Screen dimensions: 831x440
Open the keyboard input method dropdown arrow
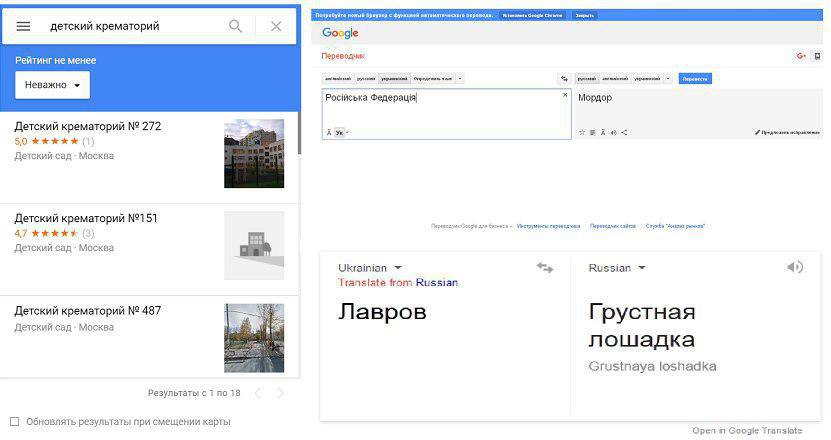pyautogui.click(x=348, y=133)
